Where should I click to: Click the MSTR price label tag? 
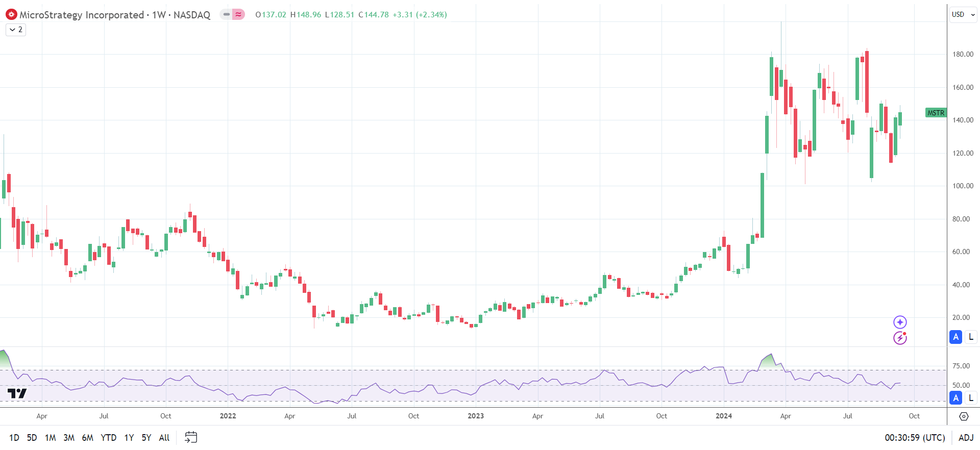click(x=936, y=113)
